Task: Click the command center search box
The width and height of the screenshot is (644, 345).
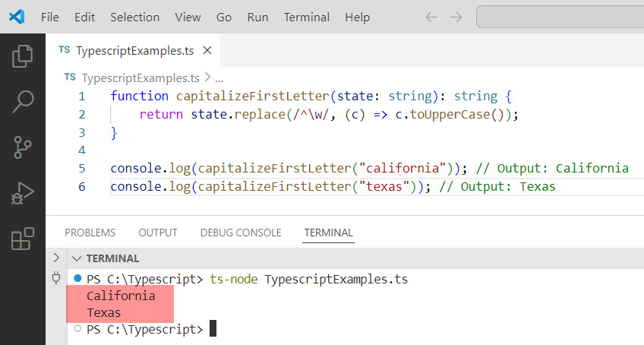Action: click(560, 17)
